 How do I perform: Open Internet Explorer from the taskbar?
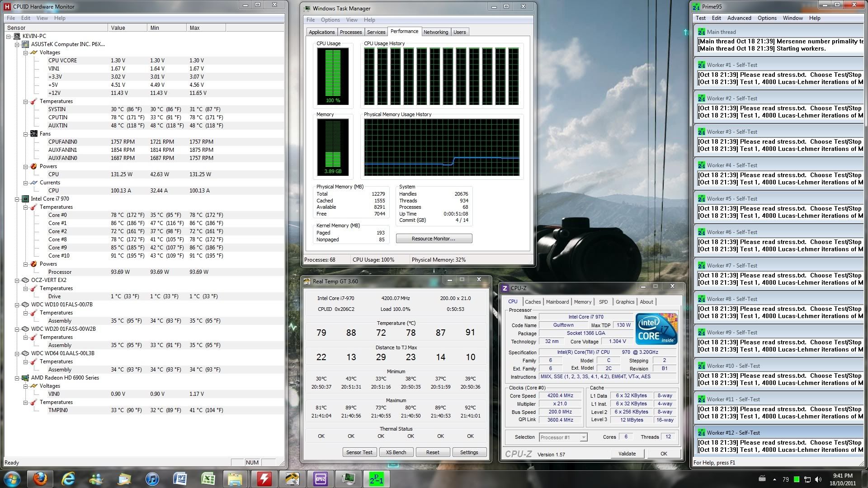coord(68,479)
